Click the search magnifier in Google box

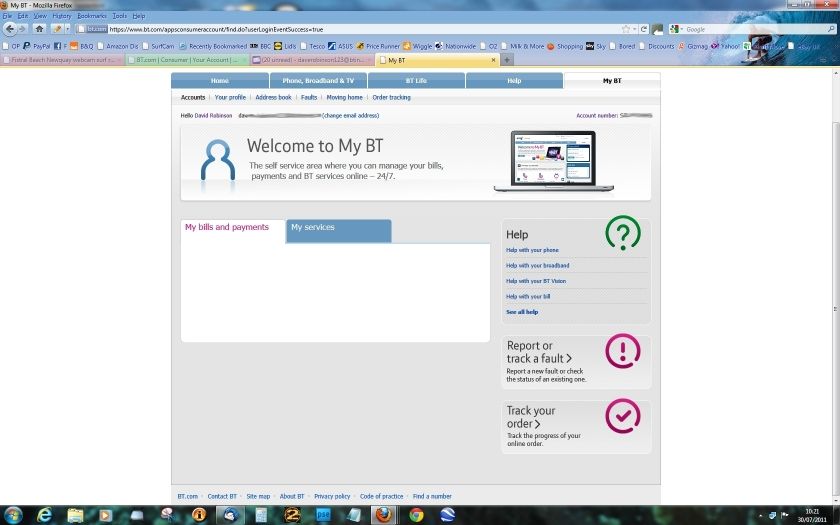pyautogui.click(x=831, y=29)
